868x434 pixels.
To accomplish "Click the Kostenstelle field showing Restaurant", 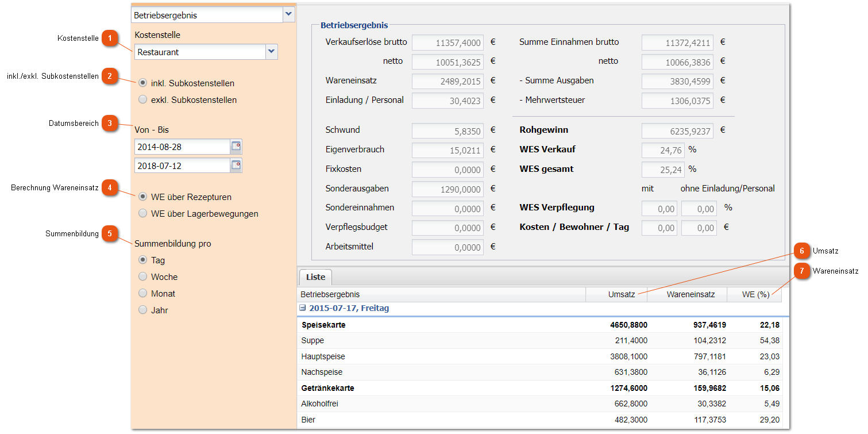I will pyautogui.click(x=200, y=52).
